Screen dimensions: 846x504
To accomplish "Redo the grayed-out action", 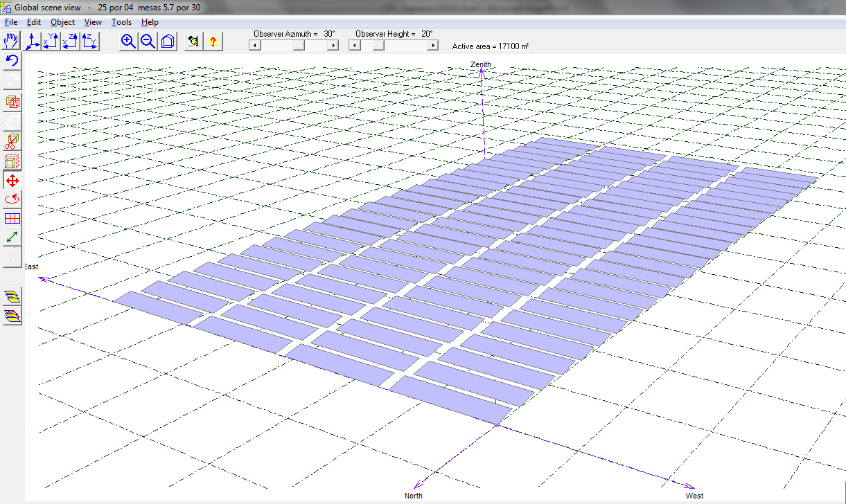I will pyautogui.click(x=12, y=80).
